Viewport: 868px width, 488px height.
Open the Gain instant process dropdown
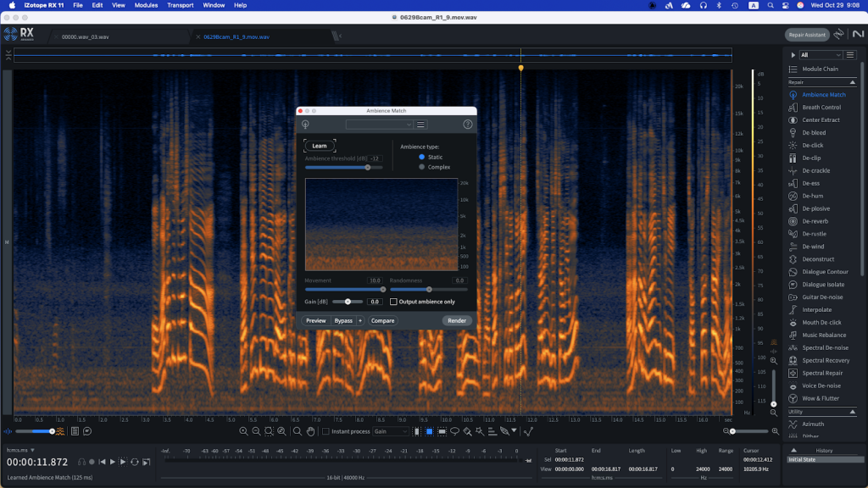coord(392,431)
